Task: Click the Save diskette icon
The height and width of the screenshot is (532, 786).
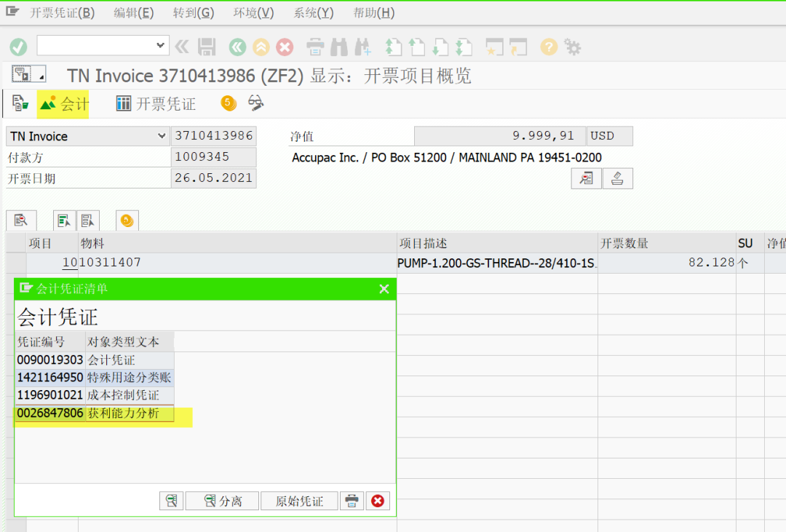Action: pyautogui.click(x=207, y=47)
